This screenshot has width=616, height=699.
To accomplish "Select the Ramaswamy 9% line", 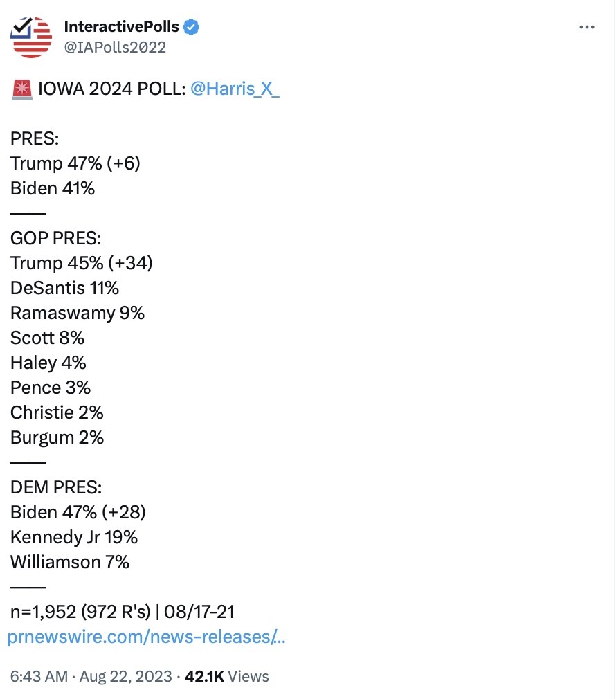I will pyautogui.click(x=78, y=314).
